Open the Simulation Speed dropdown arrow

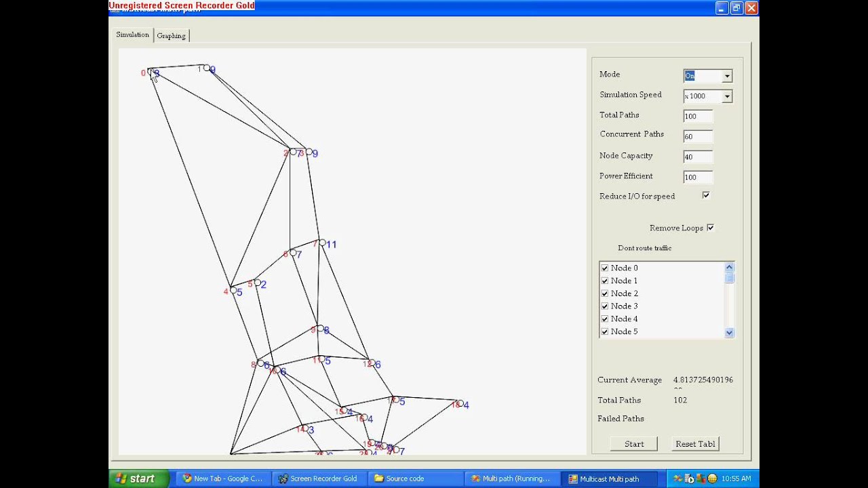(x=727, y=96)
